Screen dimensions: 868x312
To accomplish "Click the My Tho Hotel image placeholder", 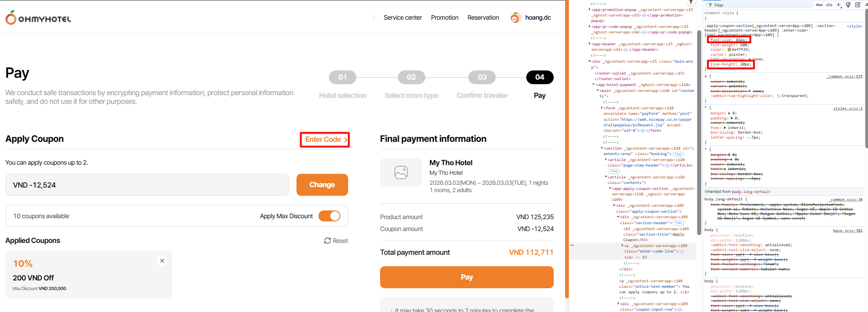I will coord(401,172).
